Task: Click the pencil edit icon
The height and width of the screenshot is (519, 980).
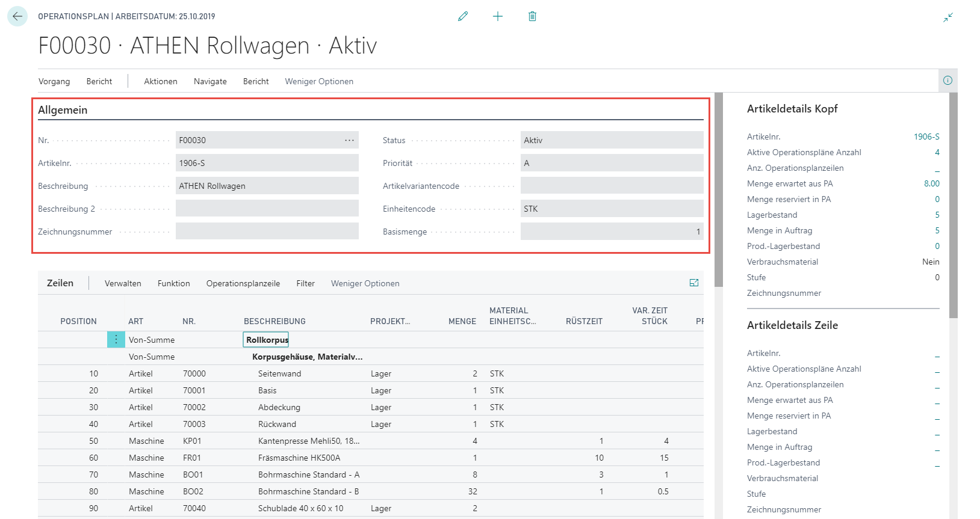Action: click(x=463, y=16)
